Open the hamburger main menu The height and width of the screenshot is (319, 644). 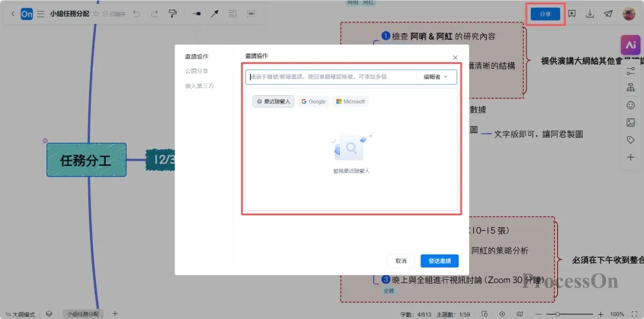[x=41, y=14]
